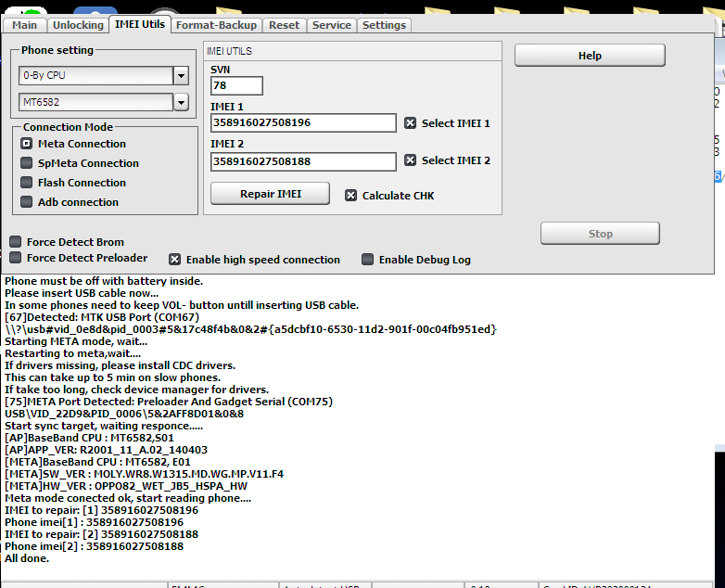Choose Flash Connection mode
This screenshot has height=588, width=725.
27,183
